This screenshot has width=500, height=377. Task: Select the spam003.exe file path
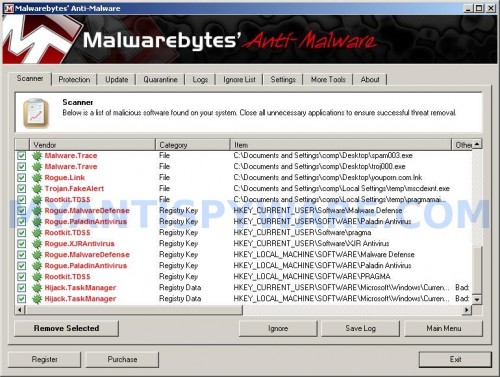point(323,156)
